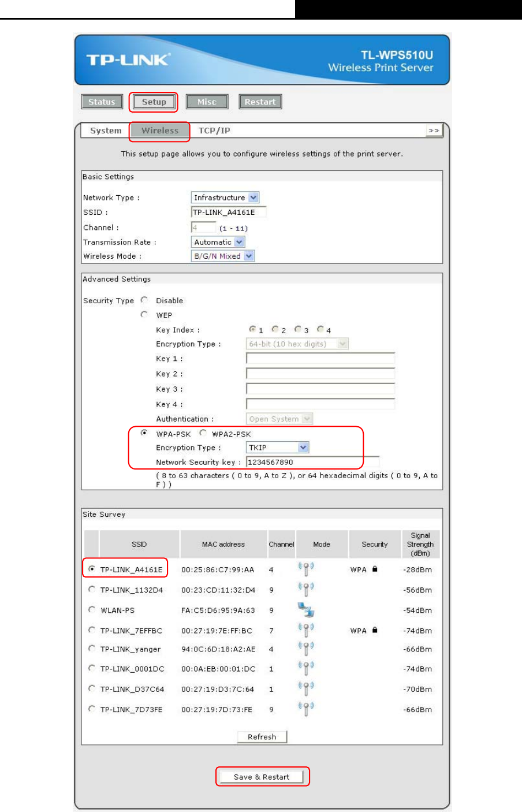The image size is (522, 812).
Task: Open the Transmission Rate dropdown
Action: (218, 242)
